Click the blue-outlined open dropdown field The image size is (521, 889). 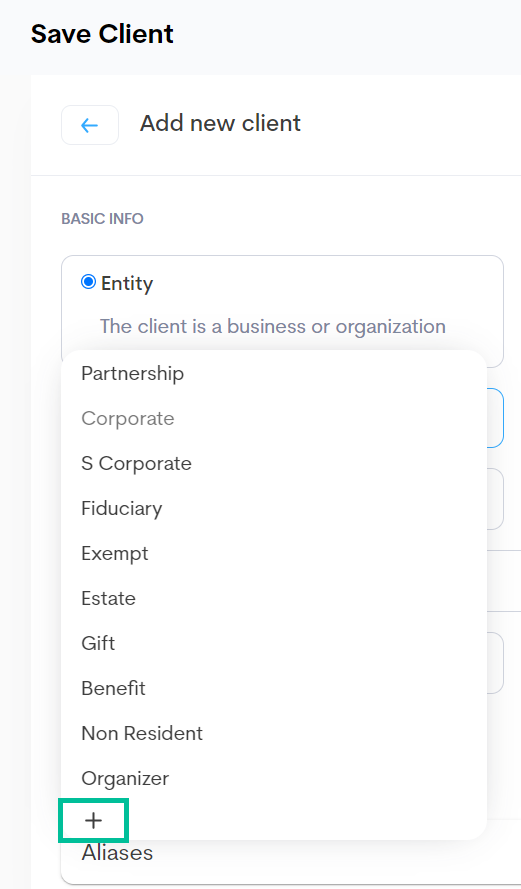pyautogui.click(x=495, y=418)
